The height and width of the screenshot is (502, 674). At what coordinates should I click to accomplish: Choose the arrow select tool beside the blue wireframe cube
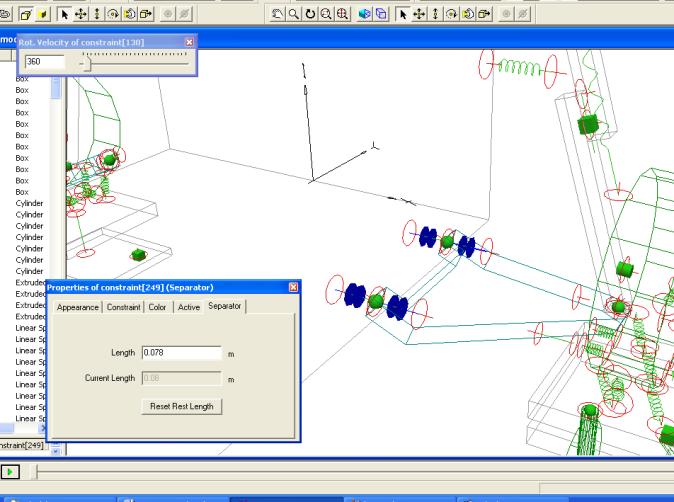(x=403, y=14)
